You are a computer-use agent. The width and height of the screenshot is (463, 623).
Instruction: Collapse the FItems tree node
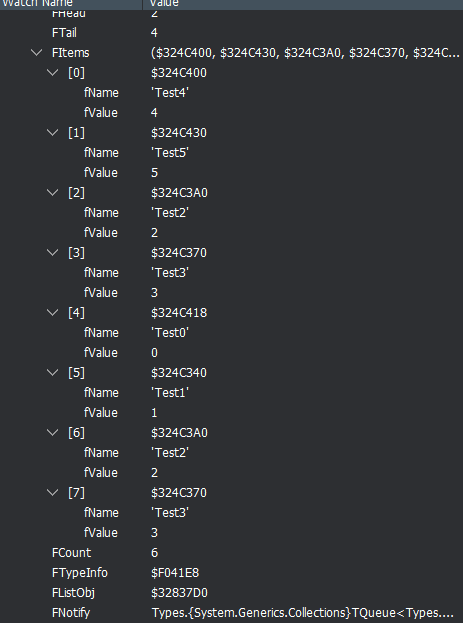[x=37, y=52]
